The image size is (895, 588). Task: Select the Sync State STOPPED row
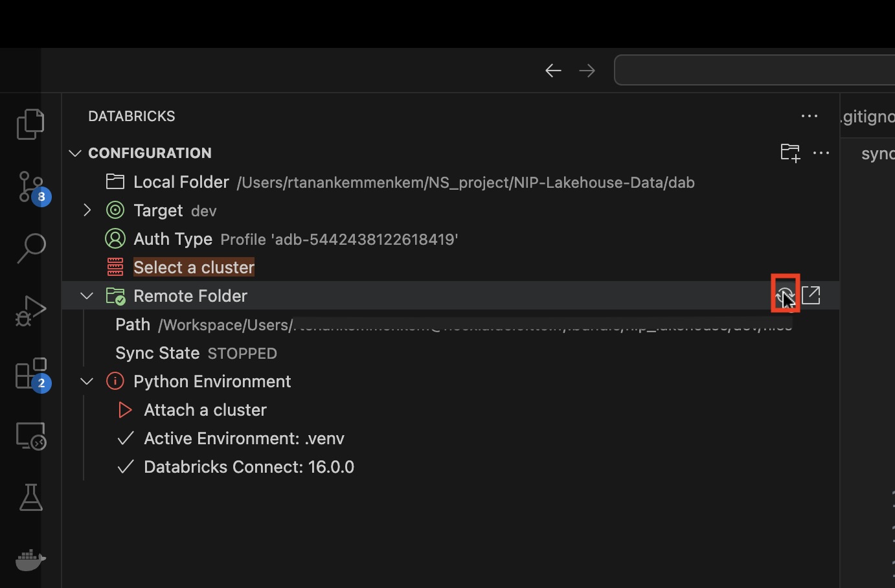point(451,353)
